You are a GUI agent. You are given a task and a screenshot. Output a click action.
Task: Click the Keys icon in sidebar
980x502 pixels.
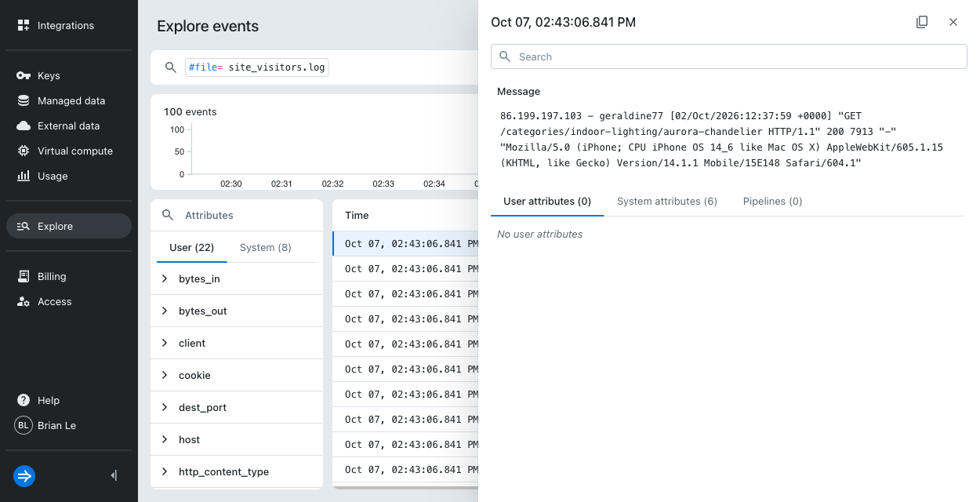click(24, 76)
